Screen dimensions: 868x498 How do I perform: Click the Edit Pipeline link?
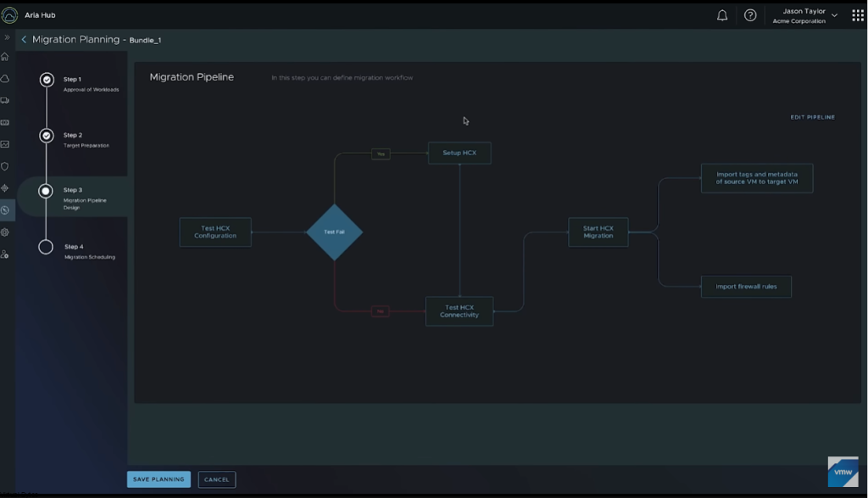812,117
